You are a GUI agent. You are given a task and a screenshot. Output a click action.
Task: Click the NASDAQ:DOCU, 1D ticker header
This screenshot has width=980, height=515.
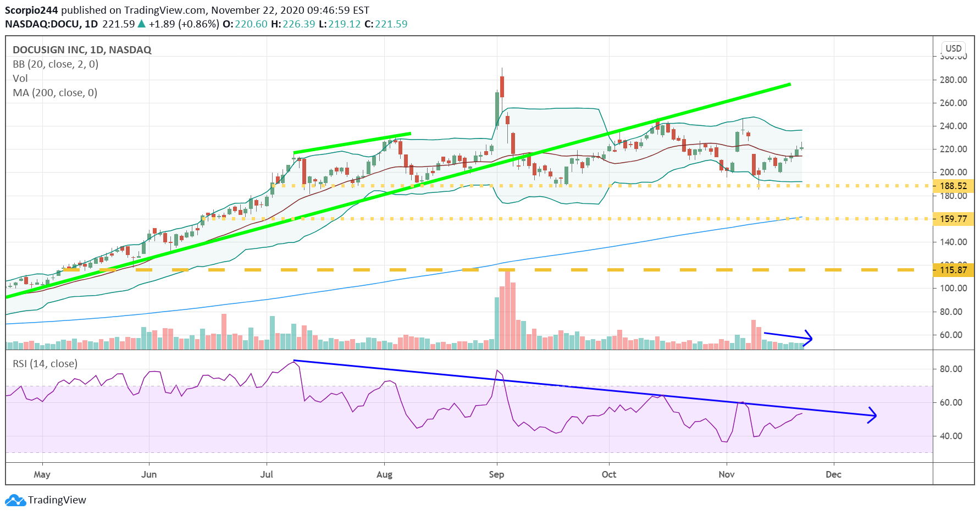coord(51,24)
